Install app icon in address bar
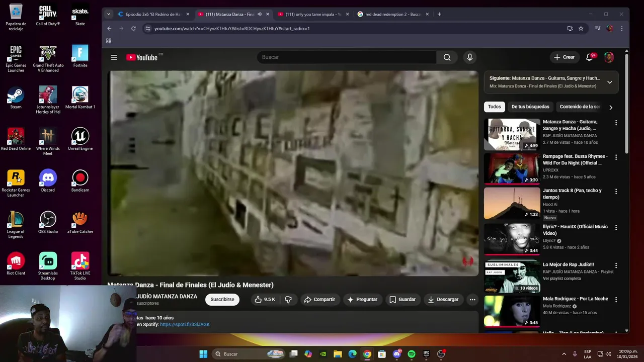Image resolution: width=644 pixels, height=362 pixels. tap(570, 29)
